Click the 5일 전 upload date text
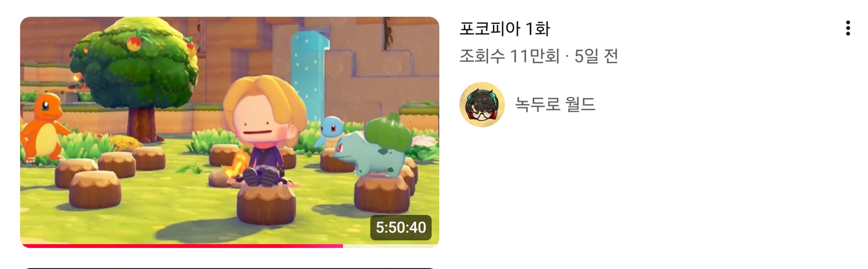 (x=596, y=56)
